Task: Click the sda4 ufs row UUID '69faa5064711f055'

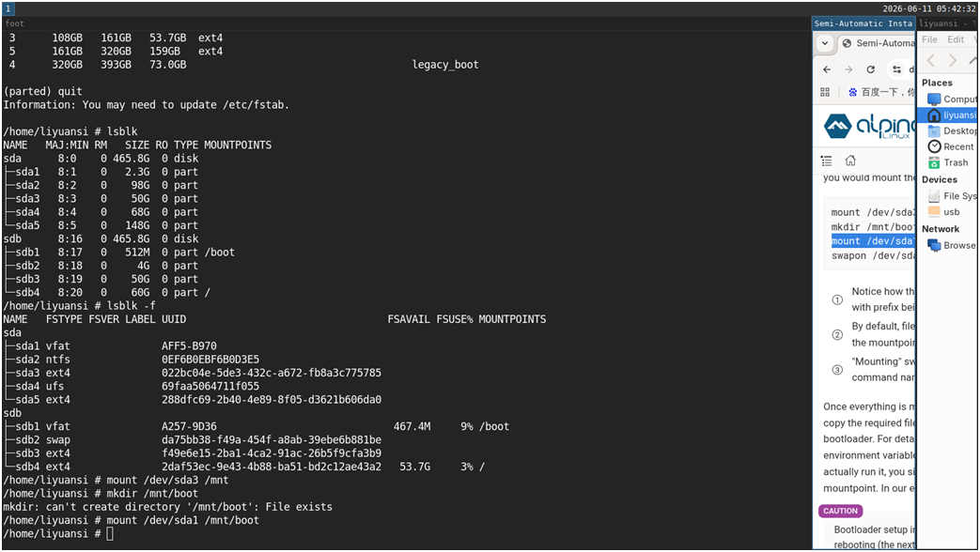Action: tap(132, 387)
